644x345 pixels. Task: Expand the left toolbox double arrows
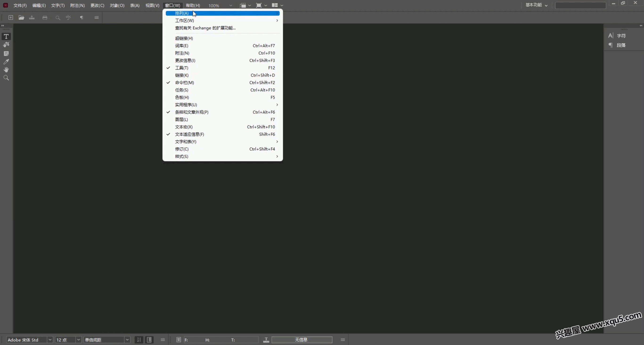click(3, 26)
